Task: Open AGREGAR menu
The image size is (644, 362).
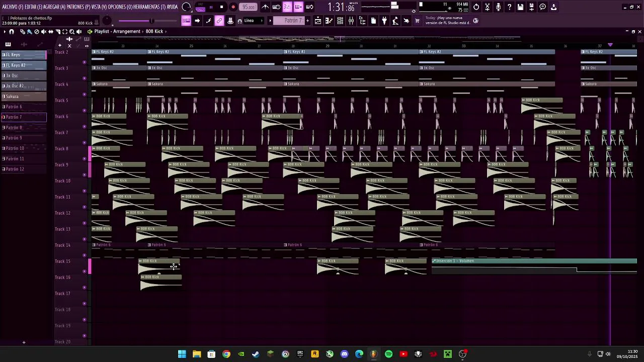Action: [x=54, y=7]
